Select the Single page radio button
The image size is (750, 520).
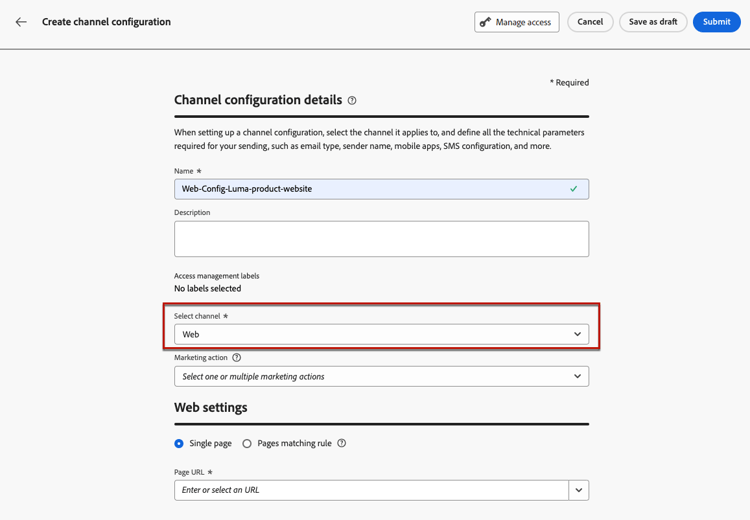(179, 444)
